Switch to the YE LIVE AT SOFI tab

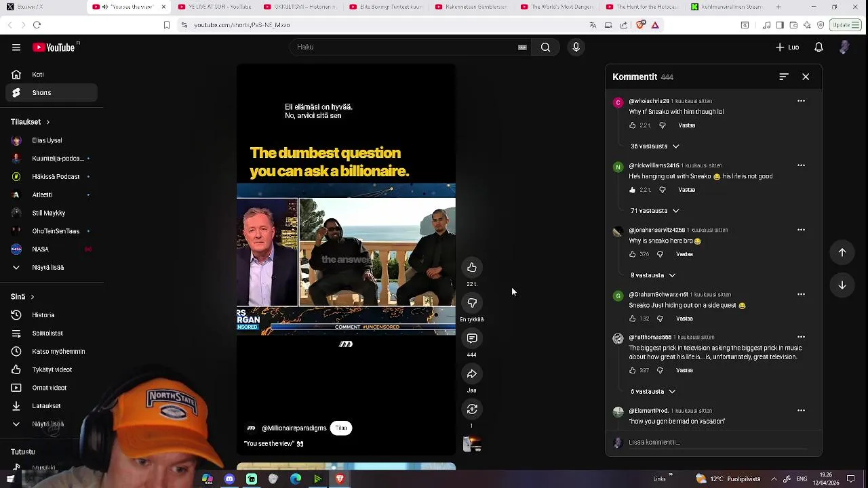pyautogui.click(x=215, y=7)
